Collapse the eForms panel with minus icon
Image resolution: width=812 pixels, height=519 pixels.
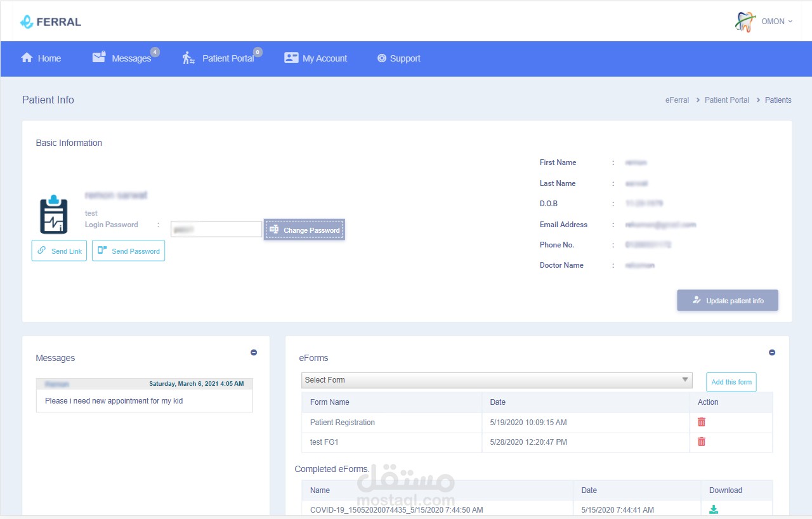pyautogui.click(x=772, y=352)
